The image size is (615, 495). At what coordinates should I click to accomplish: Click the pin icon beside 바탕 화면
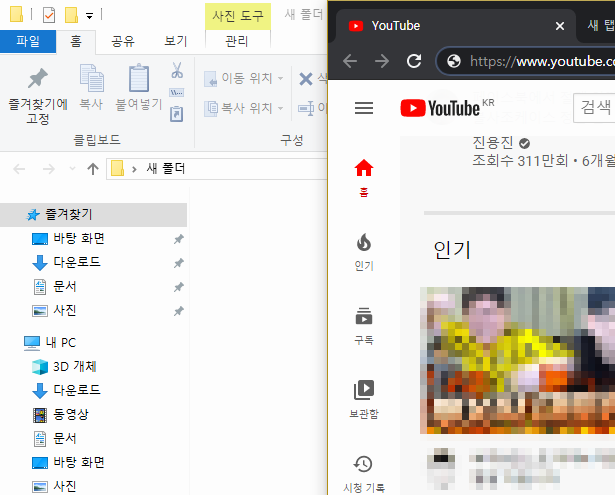(x=179, y=238)
